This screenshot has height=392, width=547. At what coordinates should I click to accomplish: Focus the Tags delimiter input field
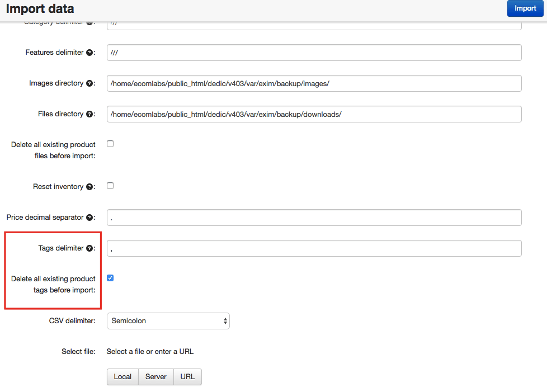(314, 248)
